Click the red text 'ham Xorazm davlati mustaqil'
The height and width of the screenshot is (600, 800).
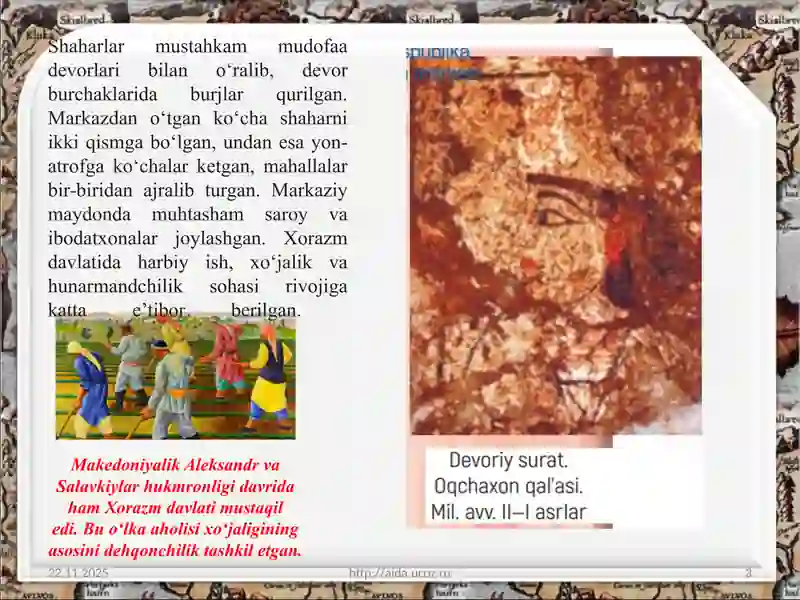[176, 508]
